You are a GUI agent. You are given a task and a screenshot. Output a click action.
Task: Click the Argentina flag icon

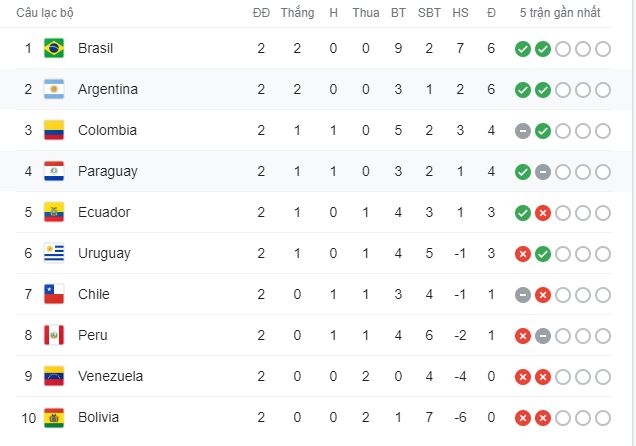point(54,89)
